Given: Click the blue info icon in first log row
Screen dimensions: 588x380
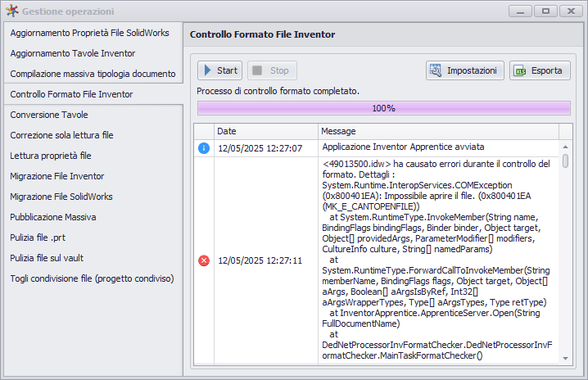Looking at the screenshot, I should [x=204, y=148].
